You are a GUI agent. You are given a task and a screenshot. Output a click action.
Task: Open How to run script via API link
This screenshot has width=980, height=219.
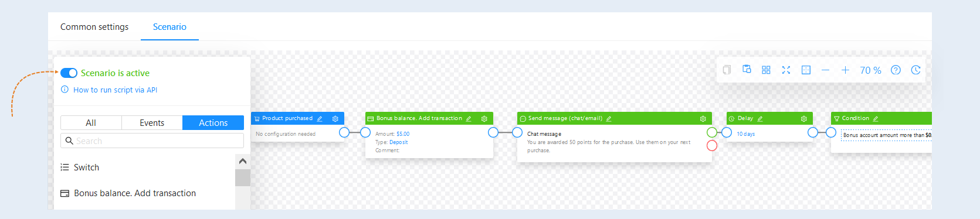[115, 90]
